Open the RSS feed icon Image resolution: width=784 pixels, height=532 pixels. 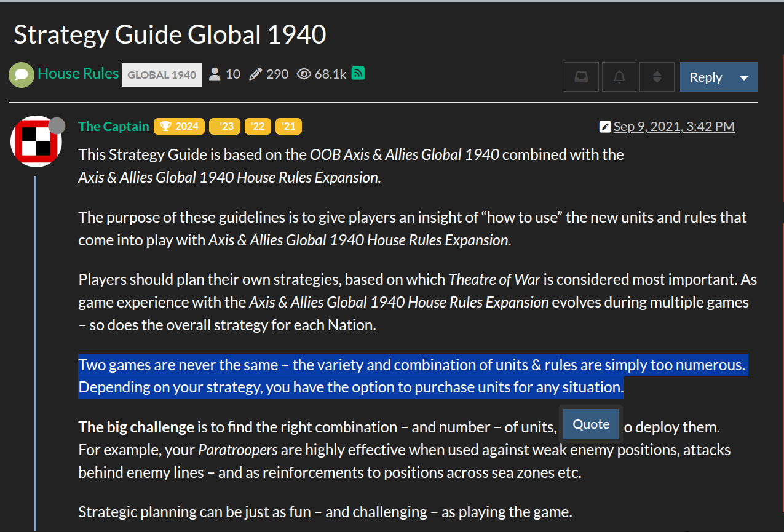point(358,74)
